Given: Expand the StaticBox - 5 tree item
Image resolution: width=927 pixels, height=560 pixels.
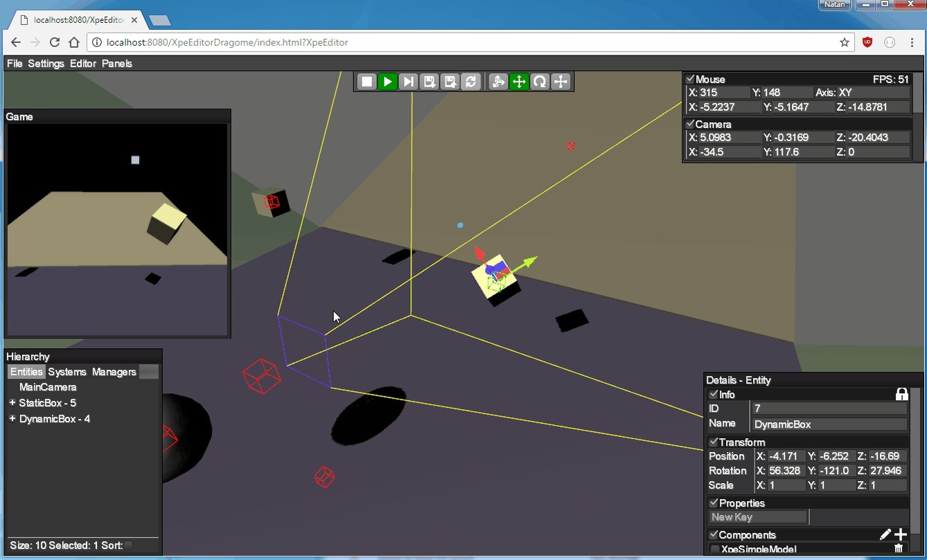Looking at the screenshot, I should tap(11, 402).
